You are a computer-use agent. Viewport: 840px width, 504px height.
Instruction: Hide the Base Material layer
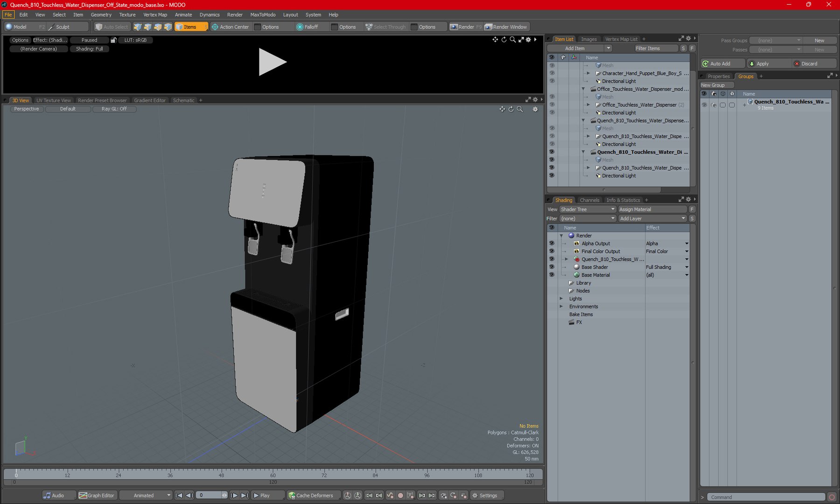coord(552,275)
